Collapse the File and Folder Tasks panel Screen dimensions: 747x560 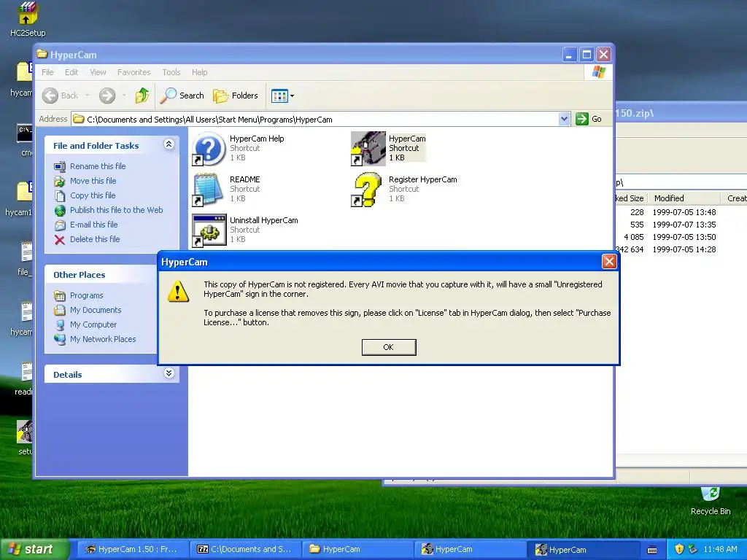click(x=169, y=144)
